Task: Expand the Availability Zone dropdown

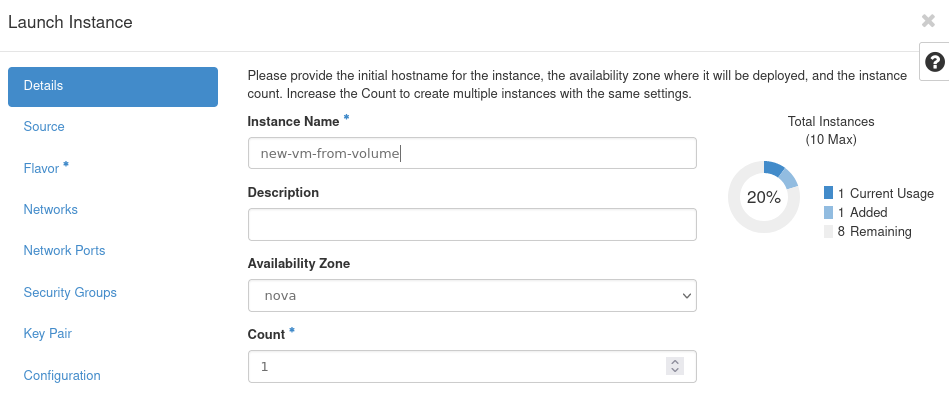Action: 472,296
